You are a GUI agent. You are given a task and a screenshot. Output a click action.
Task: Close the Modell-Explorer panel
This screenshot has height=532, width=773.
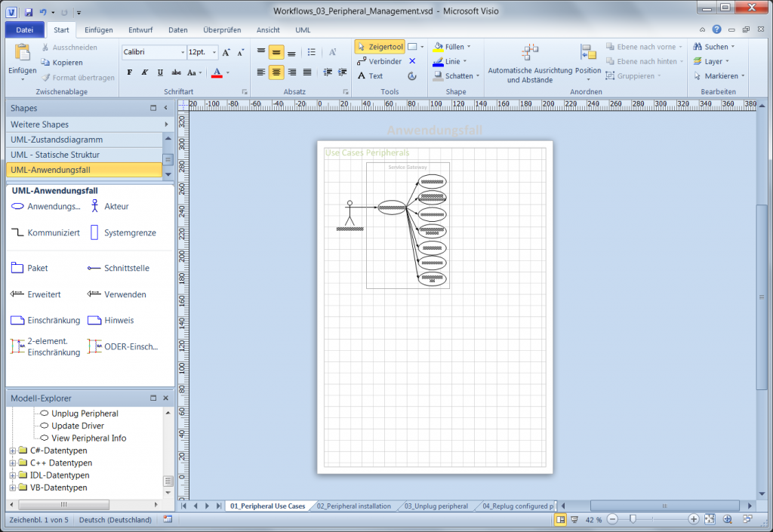click(165, 398)
